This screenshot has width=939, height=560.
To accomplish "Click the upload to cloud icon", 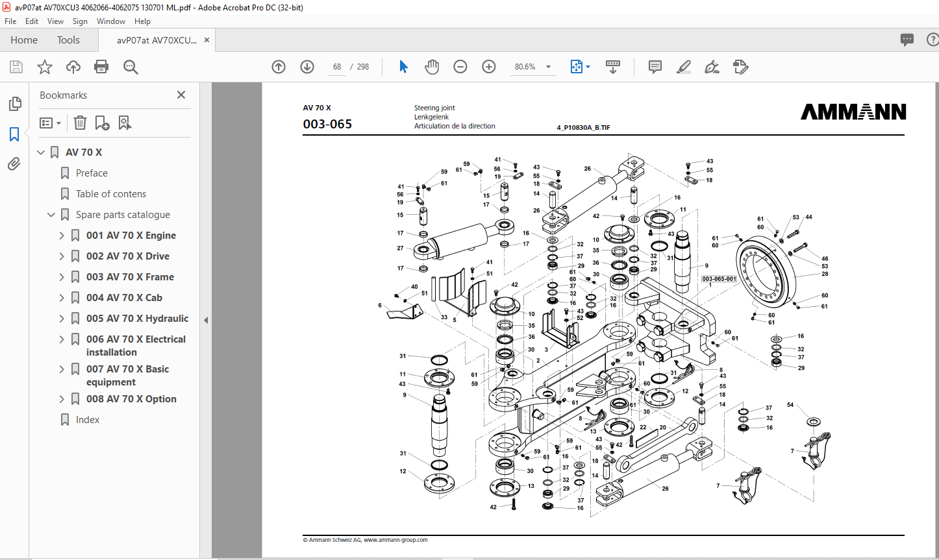I will [73, 67].
